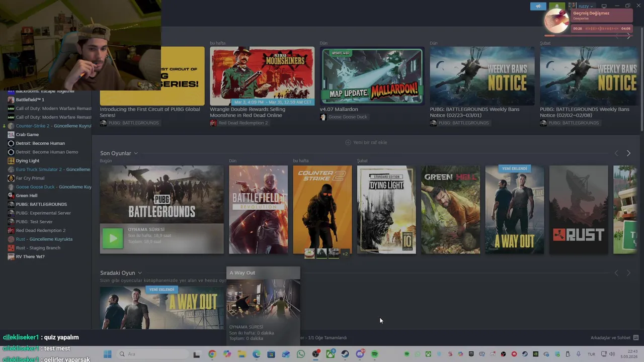Click the TUR keyboard language indicator
The width and height of the screenshot is (644, 362).
[x=592, y=354]
